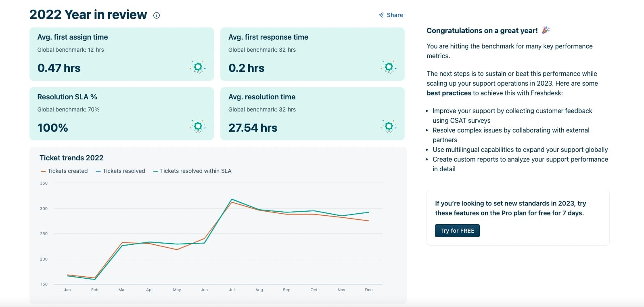The image size is (644, 307).
Task: Click the 0.2 hrs value
Action: click(246, 68)
